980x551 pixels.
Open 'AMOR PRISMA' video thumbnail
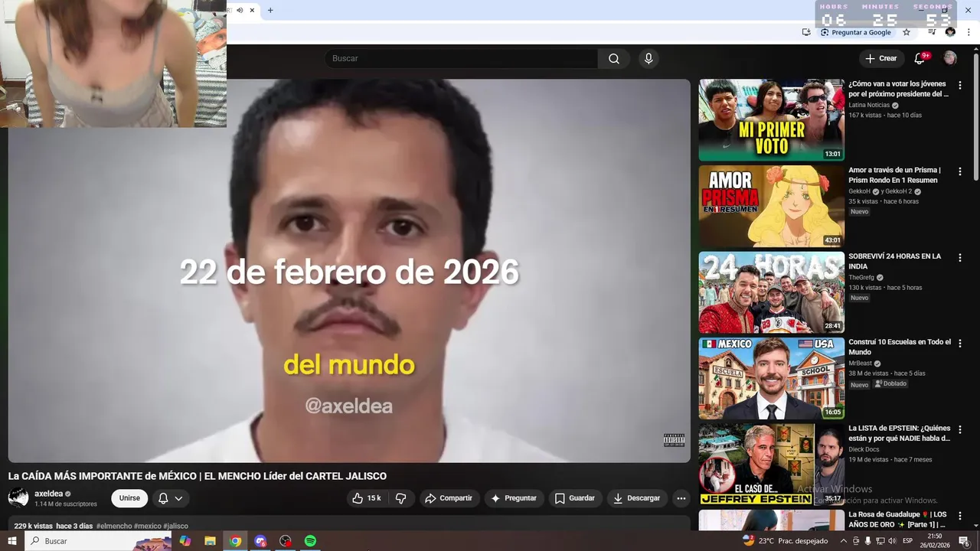pos(771,206)
